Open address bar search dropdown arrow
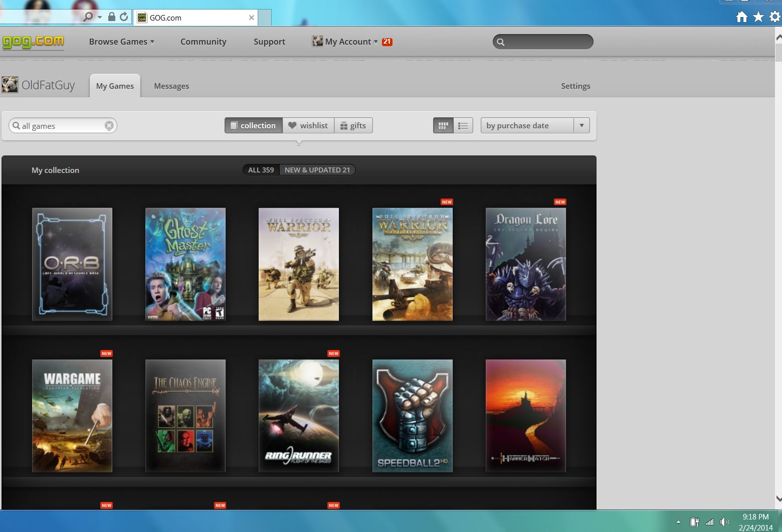782x532 pixels. [99, 17]
